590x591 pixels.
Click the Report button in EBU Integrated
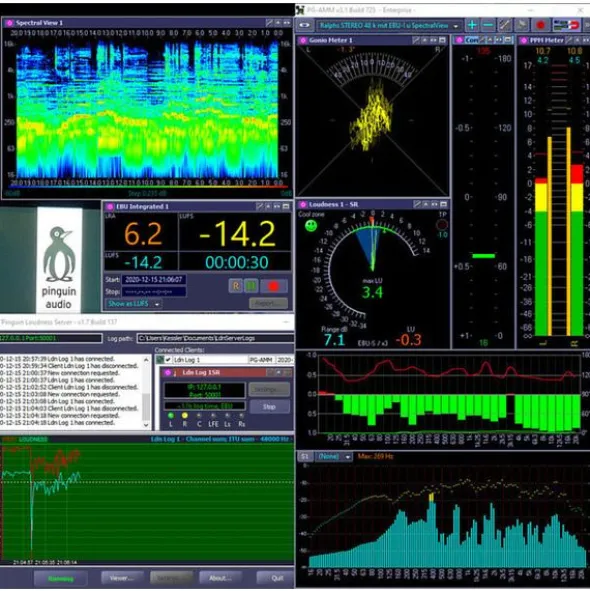pos(268,303)
